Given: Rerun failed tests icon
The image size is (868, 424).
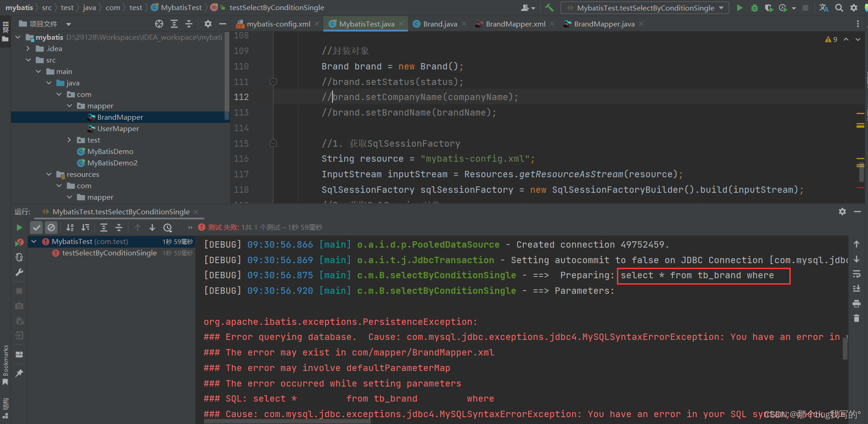Looking at the screenshot, I should click(x=19, y=242).
